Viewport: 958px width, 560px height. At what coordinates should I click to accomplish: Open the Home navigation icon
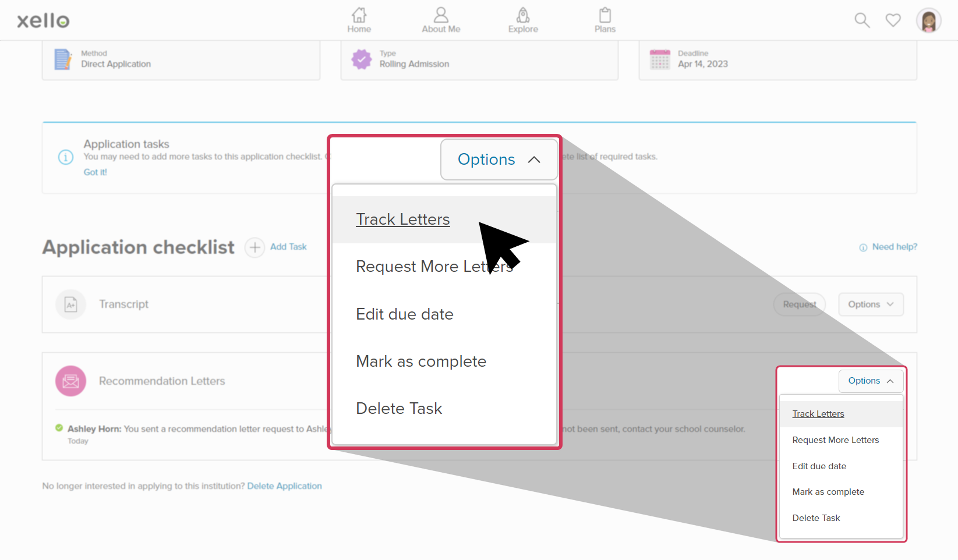click(x=359, y=19)
